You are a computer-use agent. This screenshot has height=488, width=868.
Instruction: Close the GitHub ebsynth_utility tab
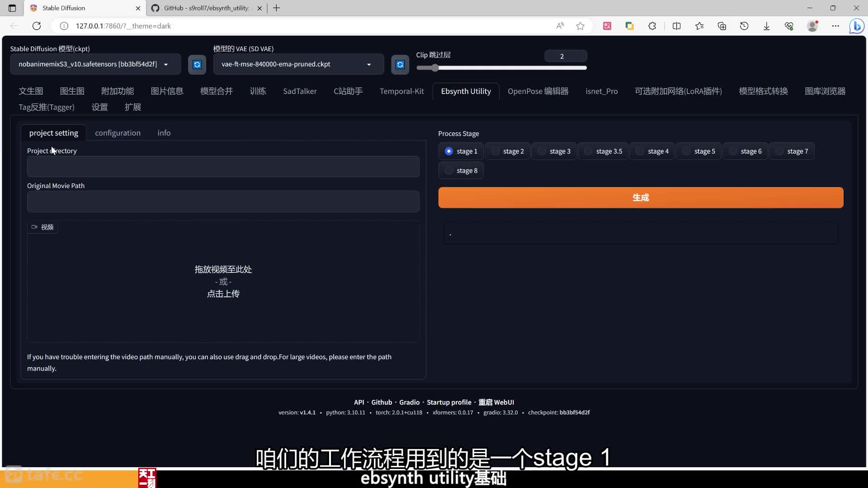pyautogui.click(x=259, y=8)
